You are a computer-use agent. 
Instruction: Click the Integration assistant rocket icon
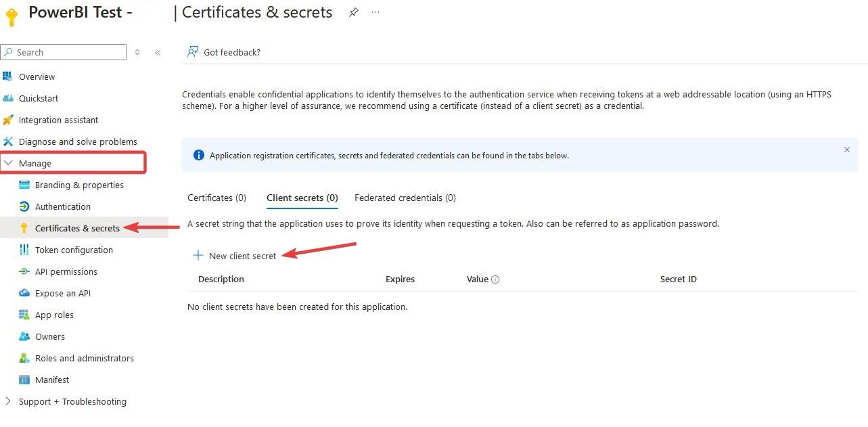point(8,120)
